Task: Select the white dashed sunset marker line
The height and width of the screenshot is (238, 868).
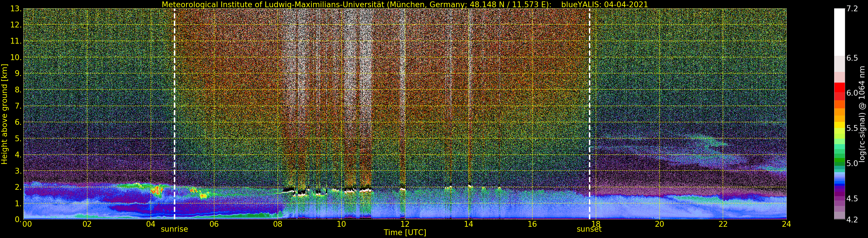Action: tap(589, 114)
